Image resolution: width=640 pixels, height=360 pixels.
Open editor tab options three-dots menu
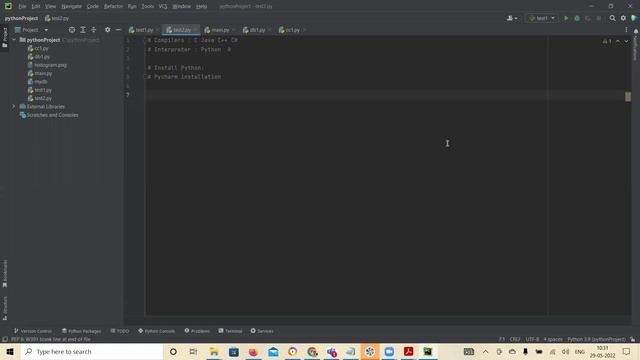pyautogui.click(x=626, y=30)
